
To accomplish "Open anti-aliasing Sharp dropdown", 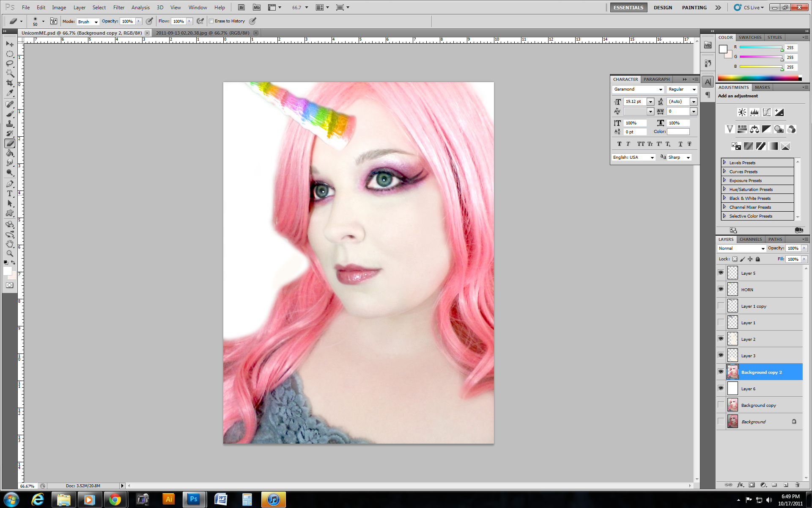I will (x=680, y=157).
